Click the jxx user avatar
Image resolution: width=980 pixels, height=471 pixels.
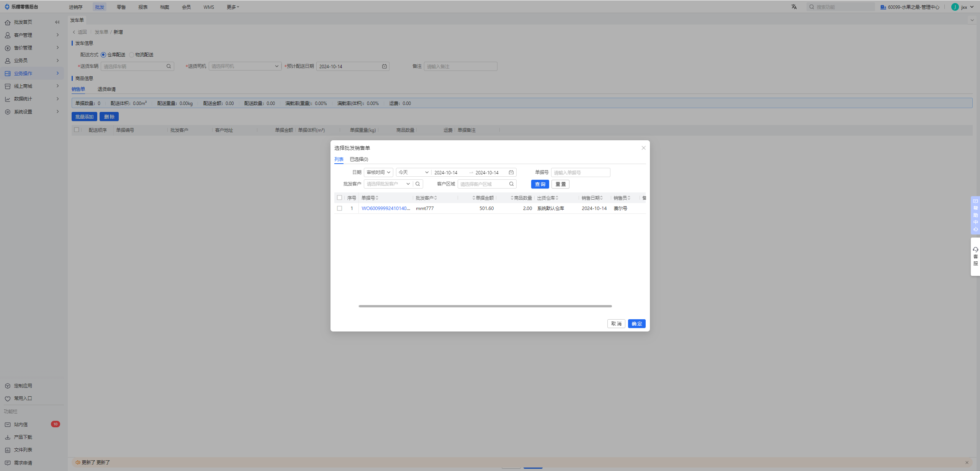click(955, 7)
